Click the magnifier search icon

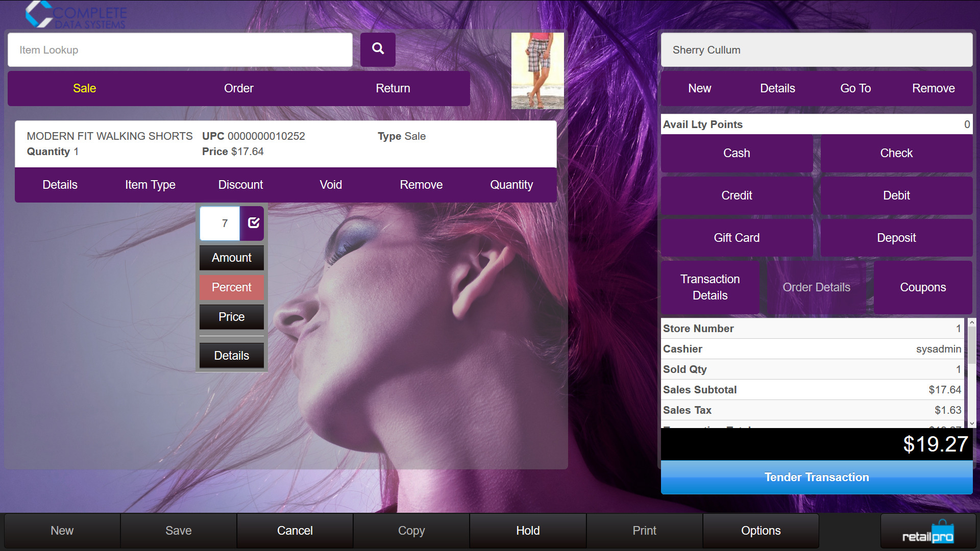(378, 49)
